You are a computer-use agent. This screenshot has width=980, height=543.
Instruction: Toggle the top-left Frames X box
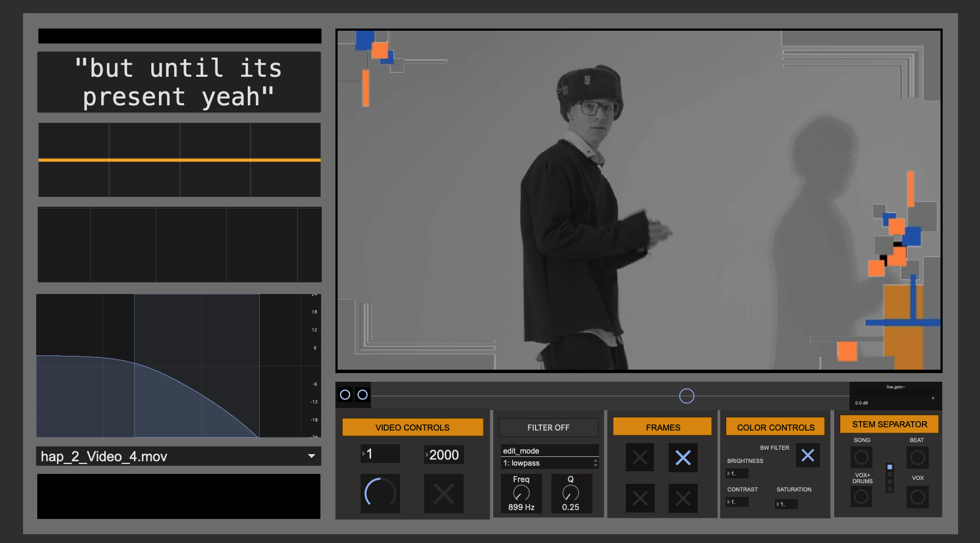tap(640, 457)
